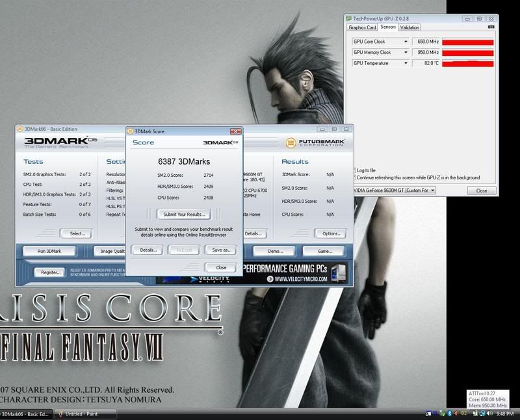This screenshot has height=420, width=520.
Task: Click the leftmost system tray icon
Action: 428,413
